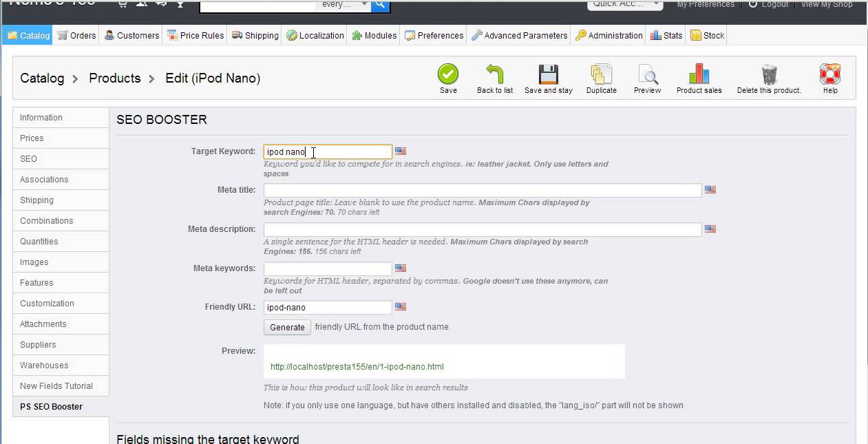Viewport: 868px width, 444px height.
Task: Click Delete this product trash icon
Action: [x=769, y=74]
